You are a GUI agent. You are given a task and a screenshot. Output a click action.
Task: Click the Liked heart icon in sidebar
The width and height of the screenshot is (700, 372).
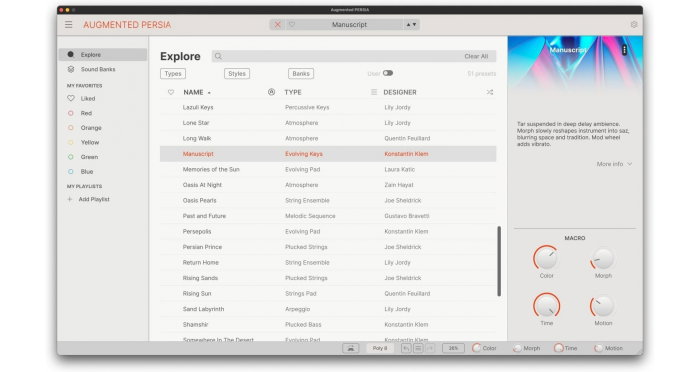tap(71, 98)
